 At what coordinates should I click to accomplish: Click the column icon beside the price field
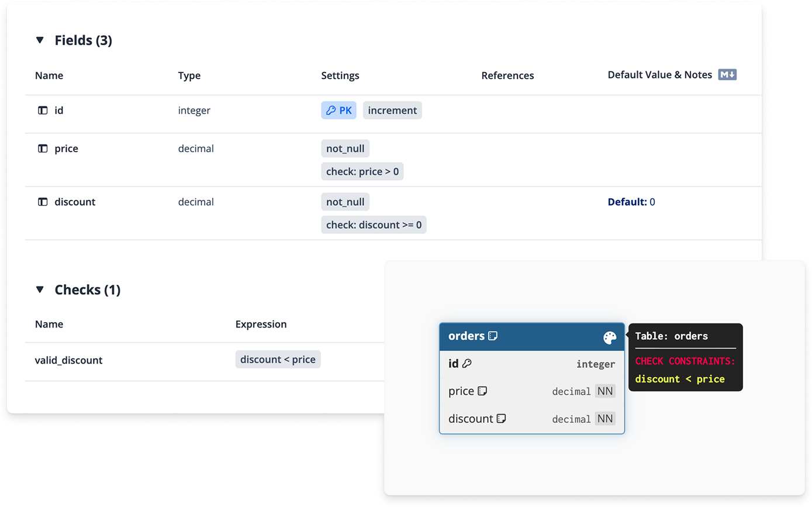coord(43,148)
